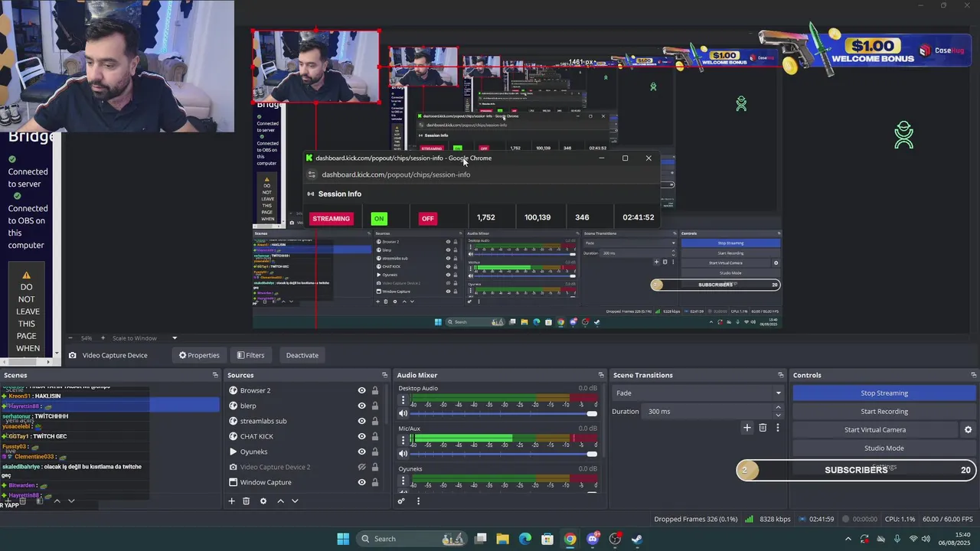
Task: Click Stop Streaming button
Action: [x=884, y=393]
